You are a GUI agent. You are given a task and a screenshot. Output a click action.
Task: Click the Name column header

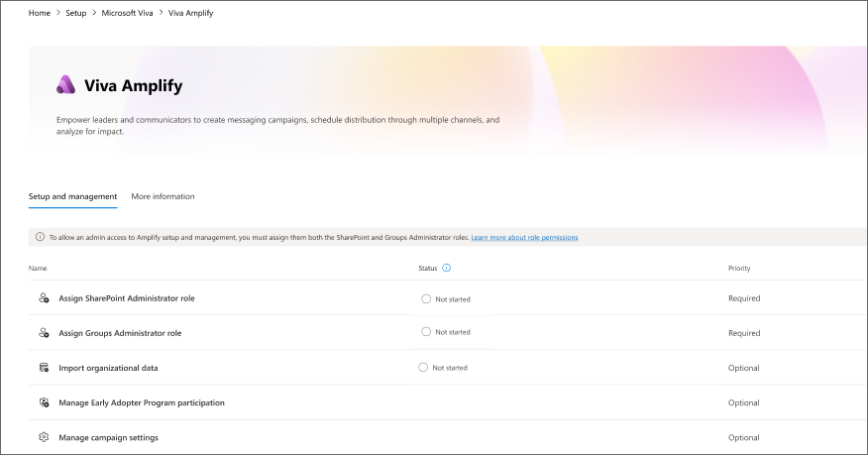click(38, 269)
